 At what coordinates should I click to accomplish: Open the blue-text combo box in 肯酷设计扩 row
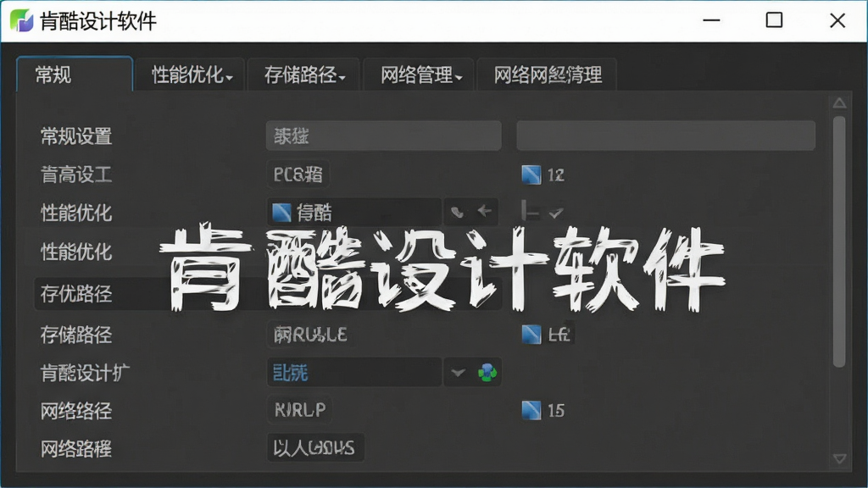(354, 373)
